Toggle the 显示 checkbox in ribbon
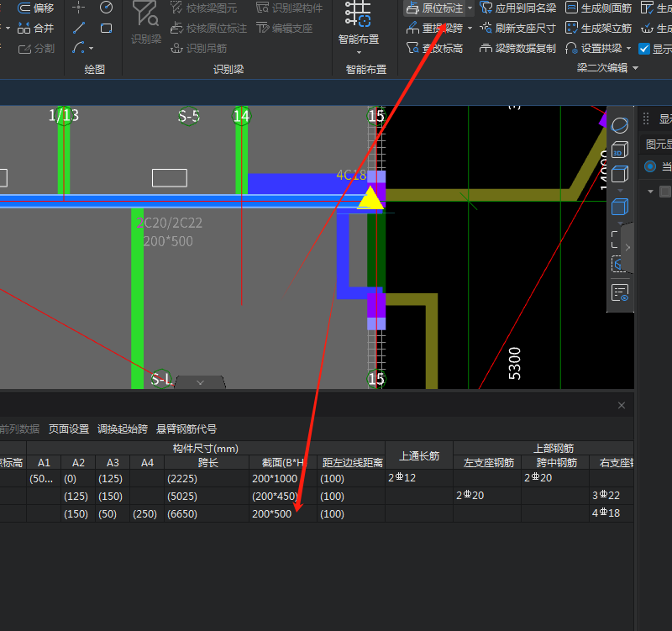This screenshot has width=672, height=631. coord(643,49)
